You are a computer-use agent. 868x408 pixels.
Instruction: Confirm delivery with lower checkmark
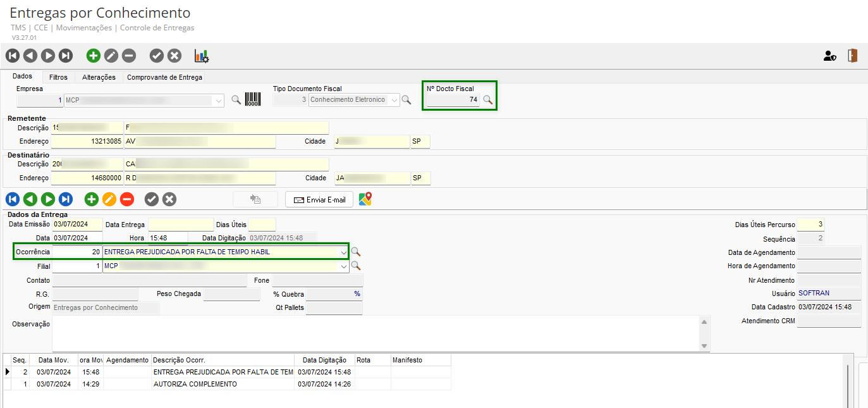[x=152, y=199]
